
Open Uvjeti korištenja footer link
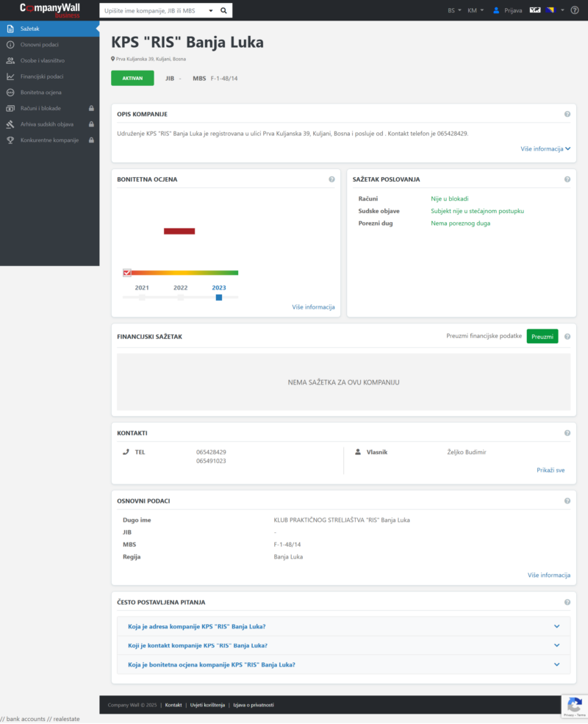[208, 705]
